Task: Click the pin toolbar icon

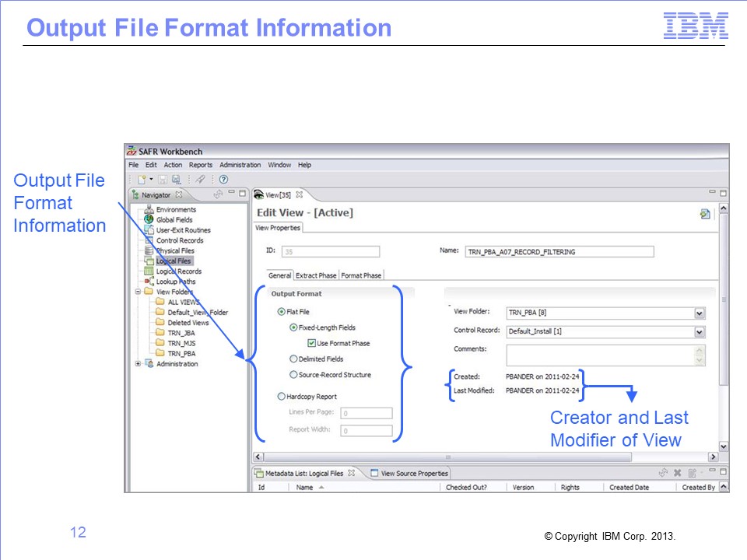Action: [x=200, y=180]
